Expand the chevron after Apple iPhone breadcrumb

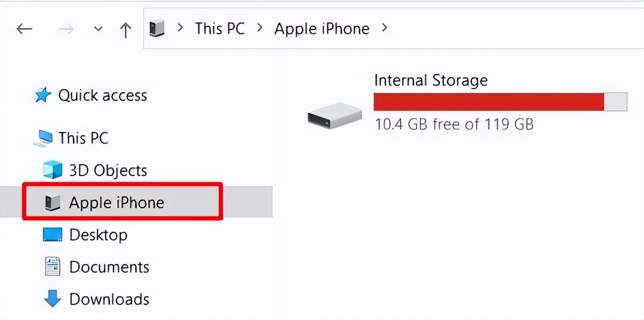(x=385, y=28)
